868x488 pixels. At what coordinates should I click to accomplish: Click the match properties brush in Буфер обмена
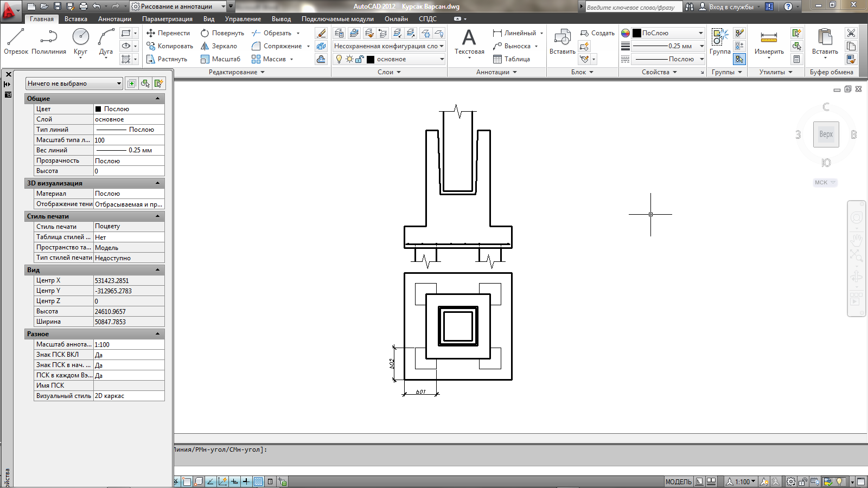coord(851,59)
